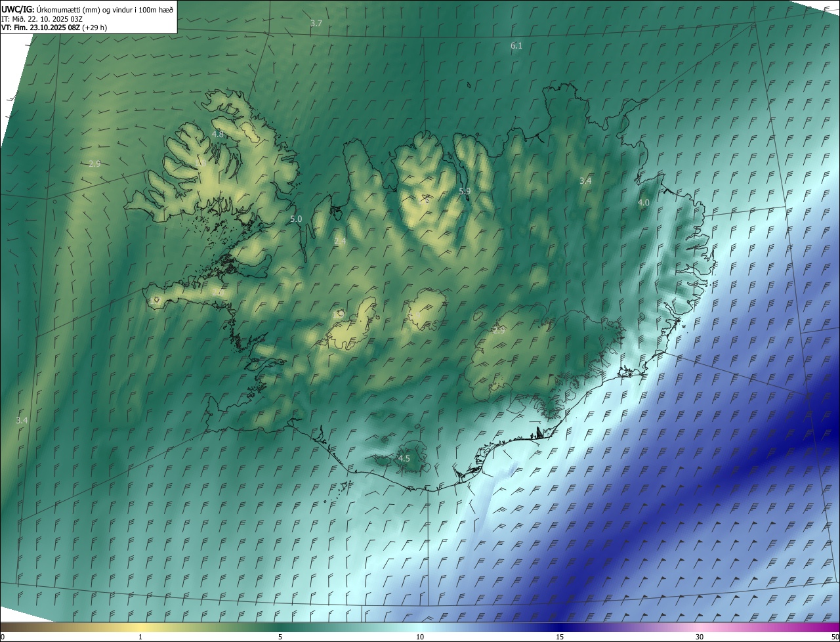This screenshot has width=840, height=642.
Task: Click the colour scale tick label 30
Action: (x=700, y=637)
